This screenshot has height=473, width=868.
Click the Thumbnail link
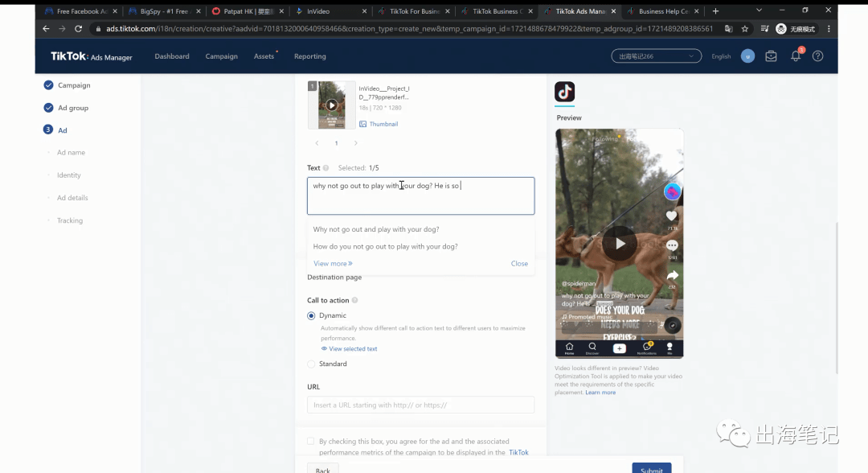(383, 124)
